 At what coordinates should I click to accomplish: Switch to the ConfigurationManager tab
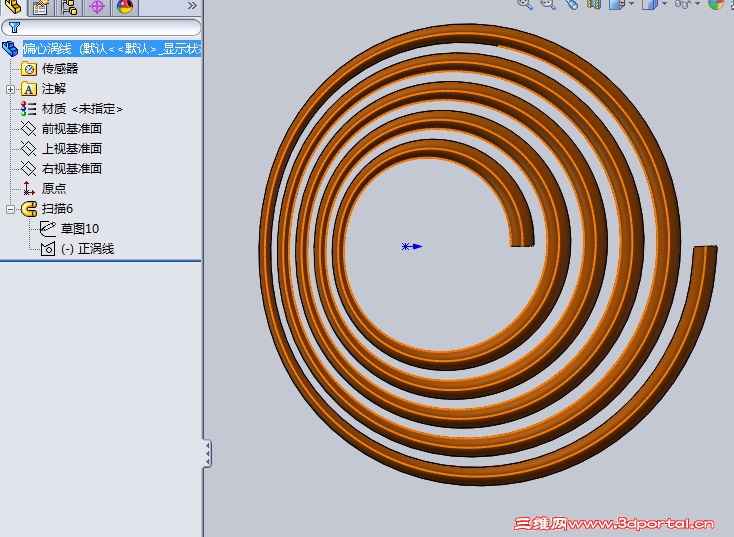[x=69, y=7]
